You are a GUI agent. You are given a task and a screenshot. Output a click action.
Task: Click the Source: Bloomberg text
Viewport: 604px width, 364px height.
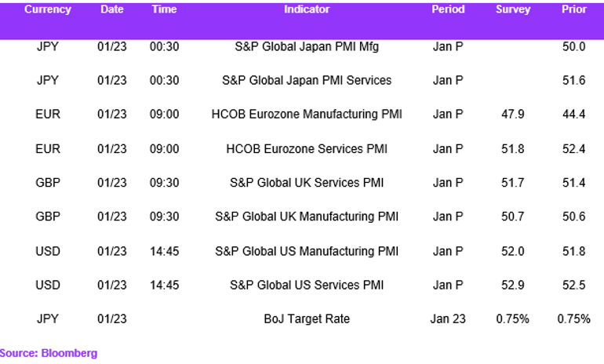click(x=49, y=353)
